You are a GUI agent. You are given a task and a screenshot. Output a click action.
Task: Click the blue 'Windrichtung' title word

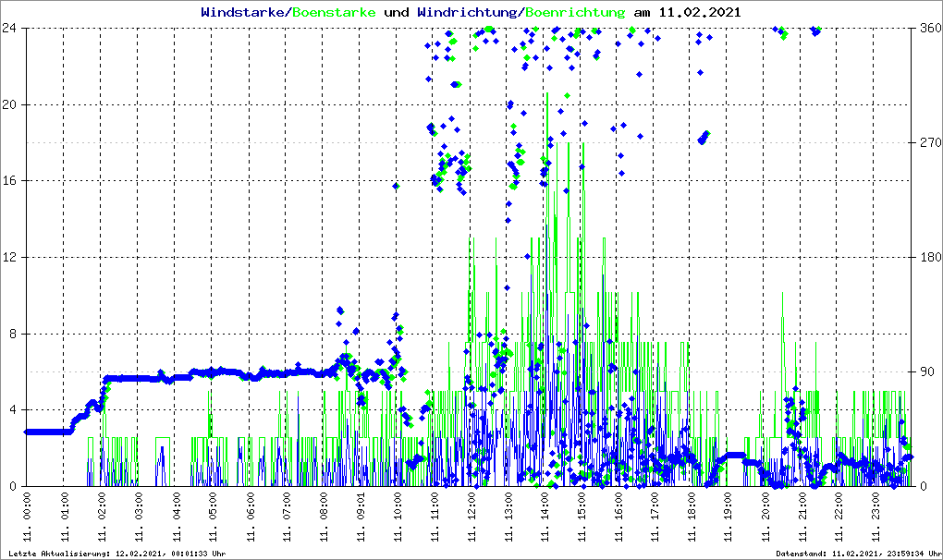point(467,12)
